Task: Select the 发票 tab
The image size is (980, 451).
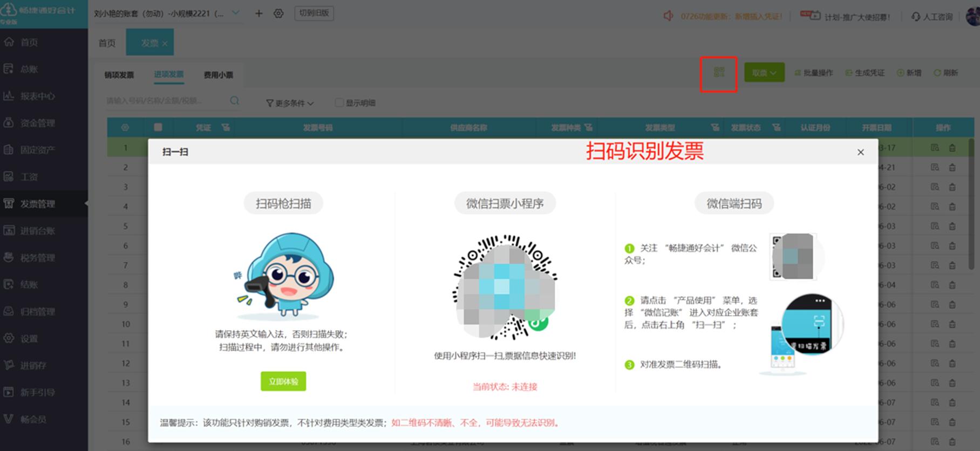Action: pyautogui.click(x=149, y=43)
